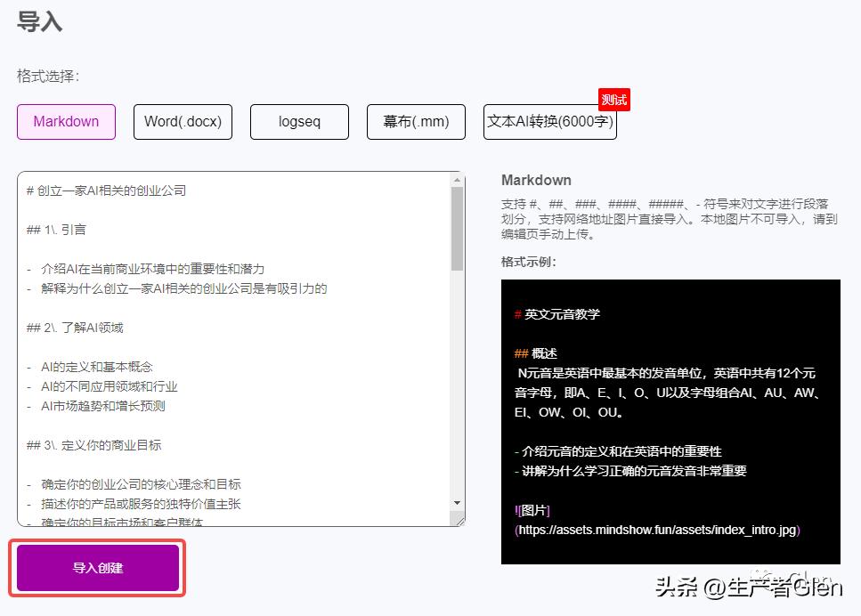Click the 格式示例 label above the preview
Viewport: 861px width, 616px height.
pos(527,263)
